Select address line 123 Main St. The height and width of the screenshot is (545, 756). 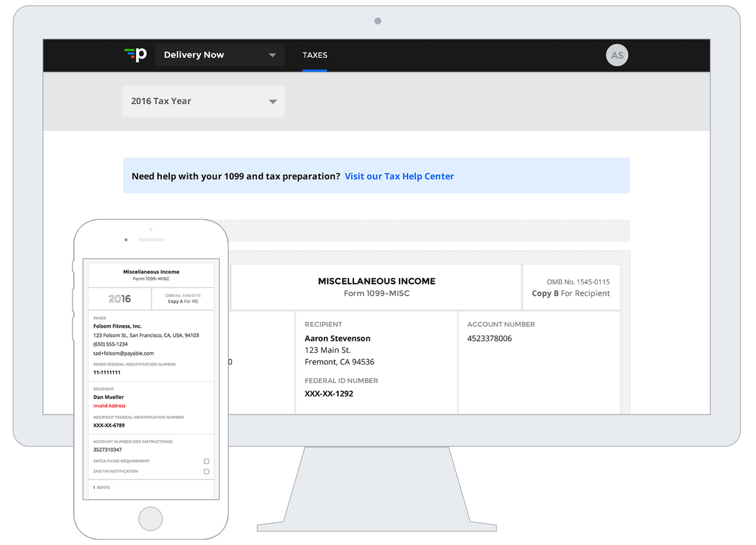coord(328,350)
